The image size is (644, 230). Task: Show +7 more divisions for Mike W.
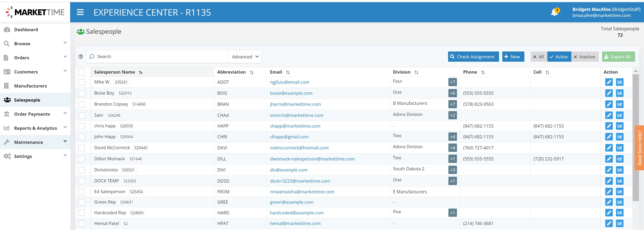[x=452, y=82]
